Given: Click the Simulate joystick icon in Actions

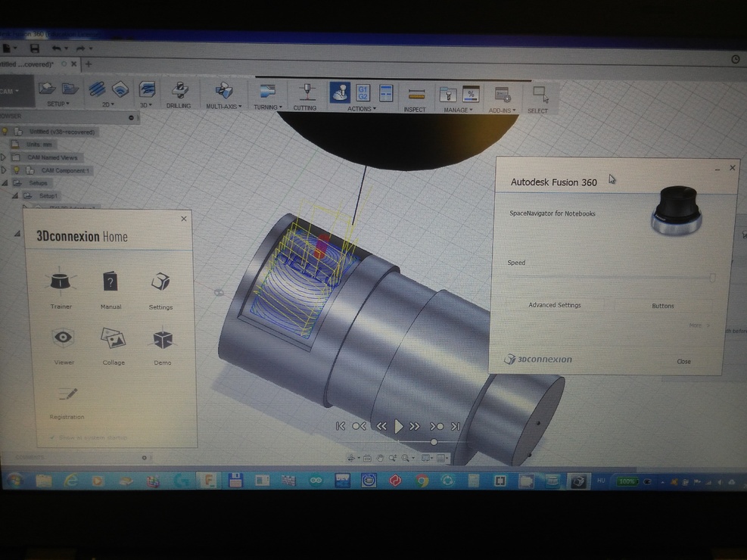Looking at the screenshot, I should pos(340,92).
